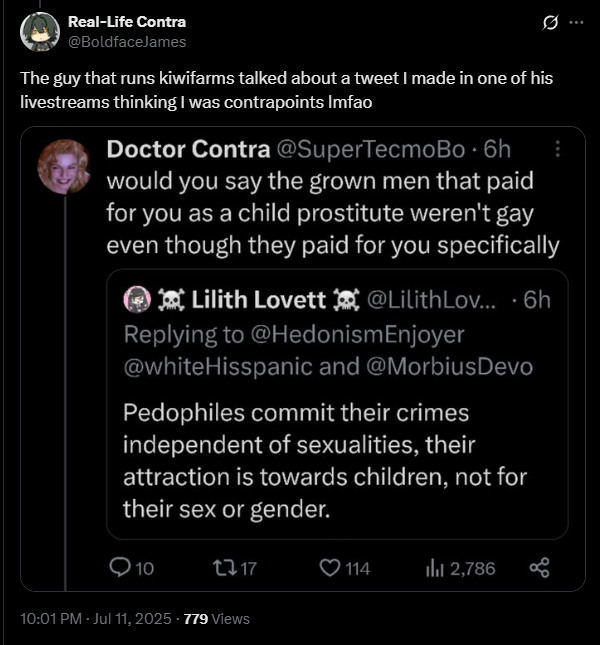This screenshot has height=645, width=600.
Task: Click the Grok icon beside the tweet header
Action: point(550,23)
